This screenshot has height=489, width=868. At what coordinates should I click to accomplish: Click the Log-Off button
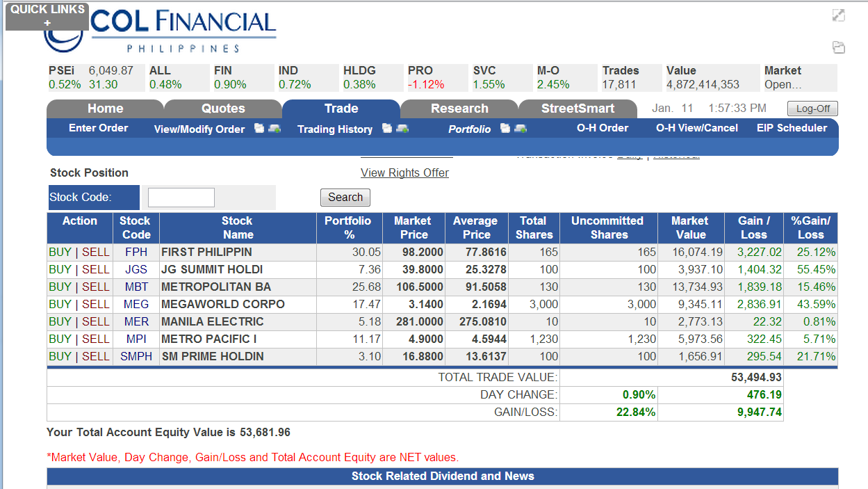click(812, 109)
